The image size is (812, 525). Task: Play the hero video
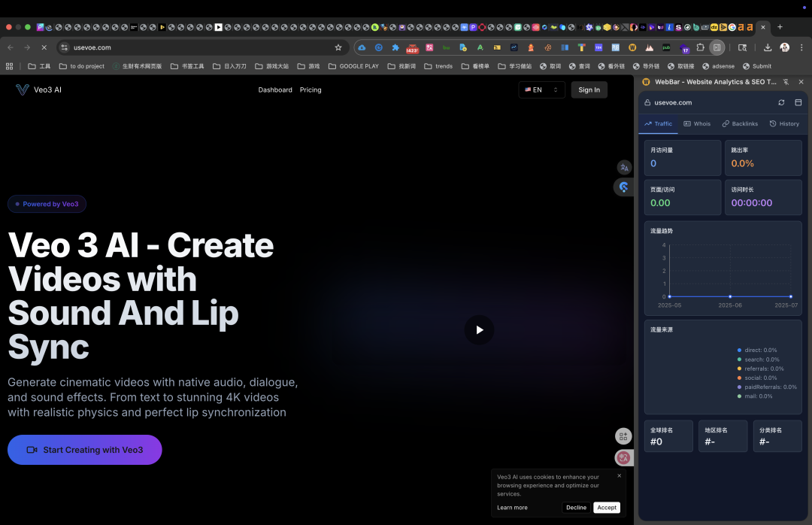coord(479,329)
